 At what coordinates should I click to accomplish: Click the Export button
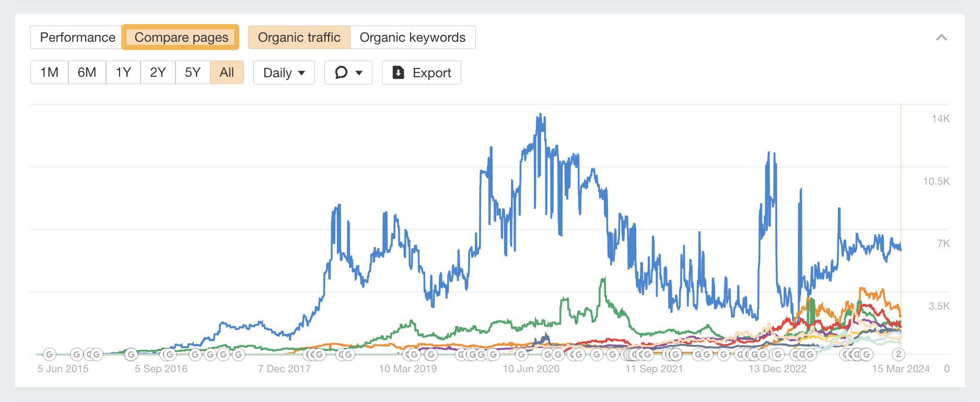click(422, 73)
